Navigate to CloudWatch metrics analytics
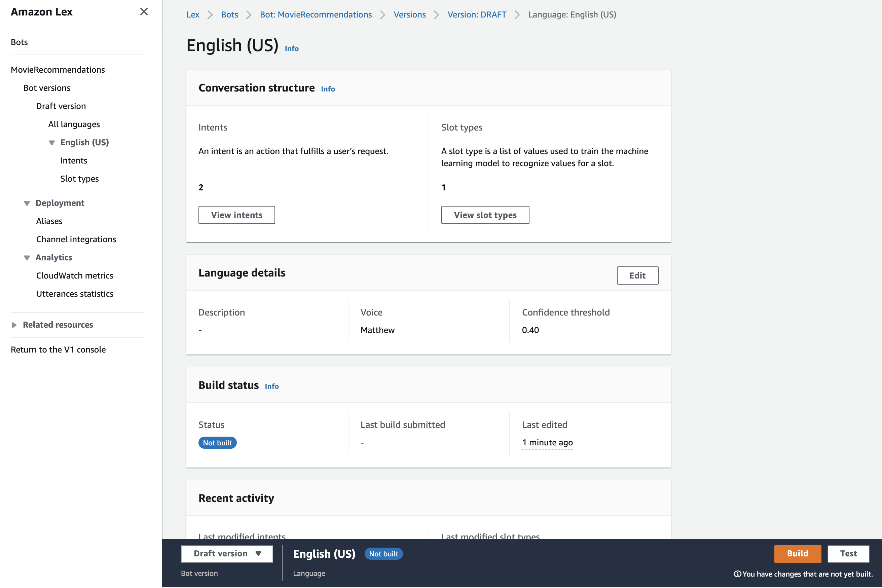This screenshot has height=588, width=882. click(74, 275)
